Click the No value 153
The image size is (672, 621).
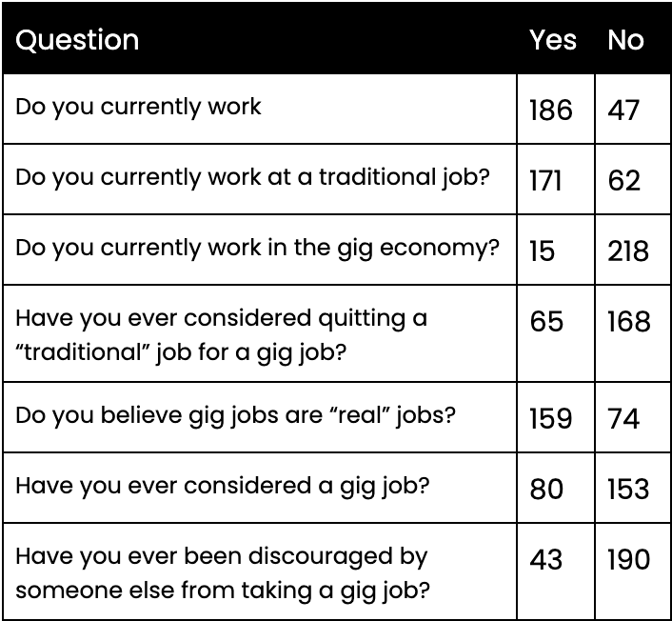629,489
